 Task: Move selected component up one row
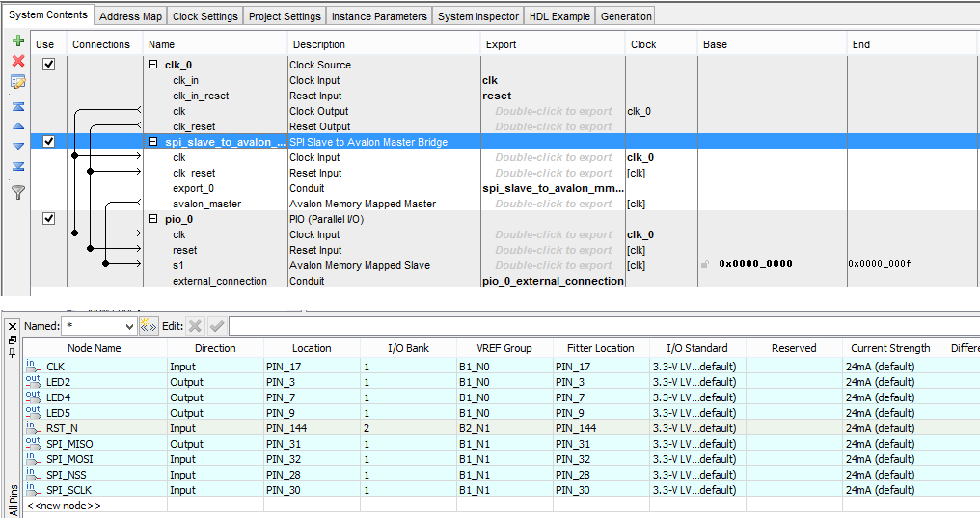pos(17,126)
